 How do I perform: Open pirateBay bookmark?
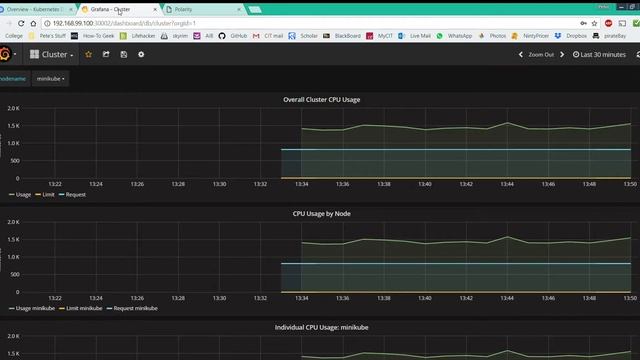(x=610, y=36)
